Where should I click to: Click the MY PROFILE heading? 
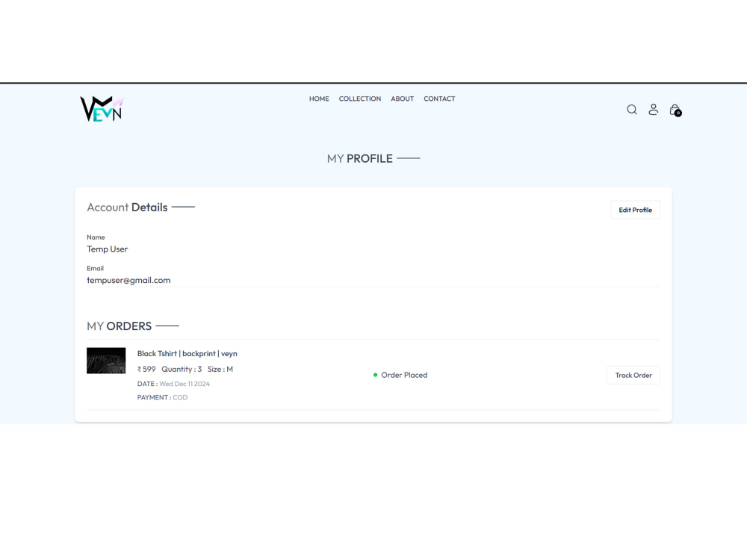(x=360, y=158)
